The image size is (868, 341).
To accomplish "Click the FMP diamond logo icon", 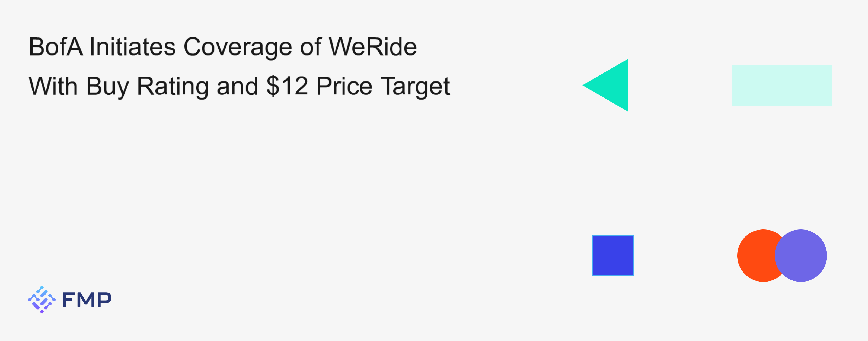I will 42,299.
